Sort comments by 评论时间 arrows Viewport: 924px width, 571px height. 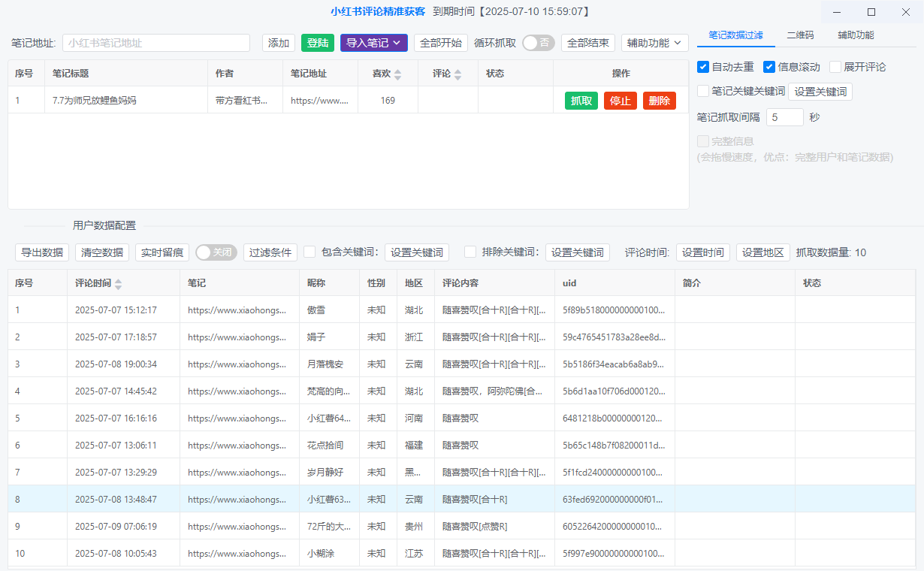(x=119, y=283)
